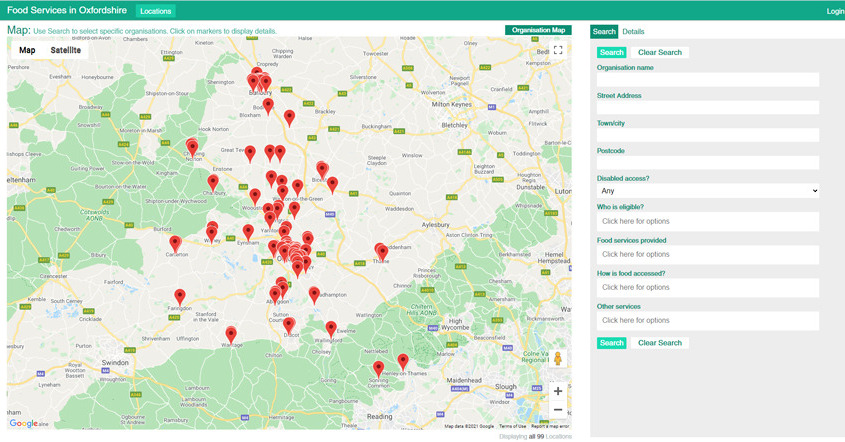Click the map marker near Henley-on-Thames

(x=403, y=363)
